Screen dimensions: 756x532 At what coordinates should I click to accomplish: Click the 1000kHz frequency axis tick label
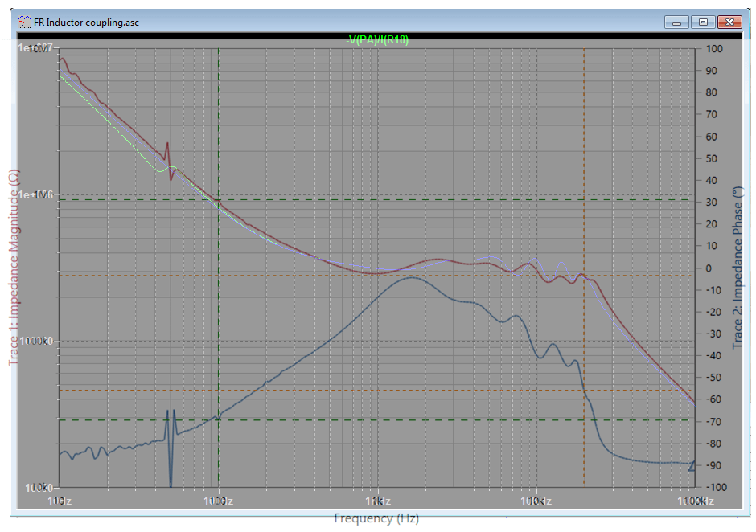[x=695, y=501]
